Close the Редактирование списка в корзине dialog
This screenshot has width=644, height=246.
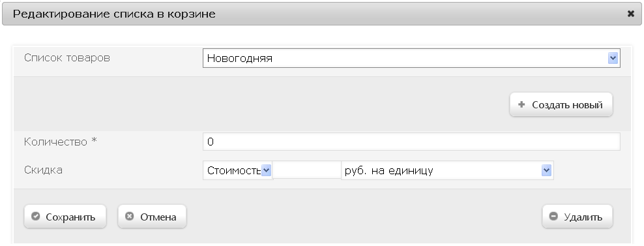(x=631, y=14)
